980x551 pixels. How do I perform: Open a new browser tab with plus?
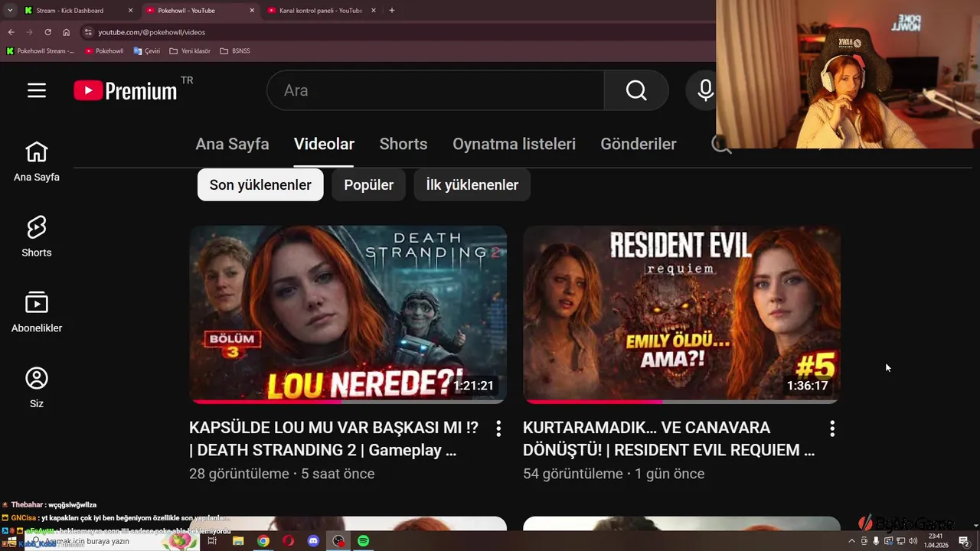(392, 11)
